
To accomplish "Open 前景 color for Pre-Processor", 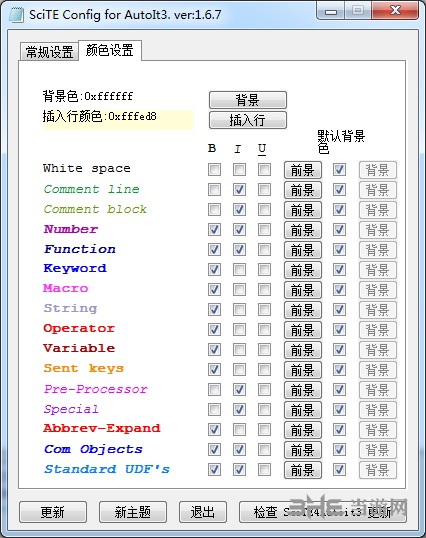I will [303, 390].
